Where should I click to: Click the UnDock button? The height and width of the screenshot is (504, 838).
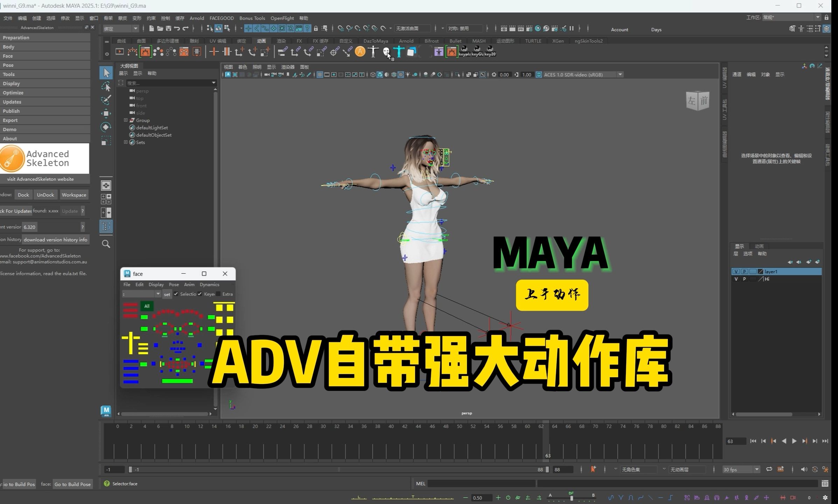[46, 195]
